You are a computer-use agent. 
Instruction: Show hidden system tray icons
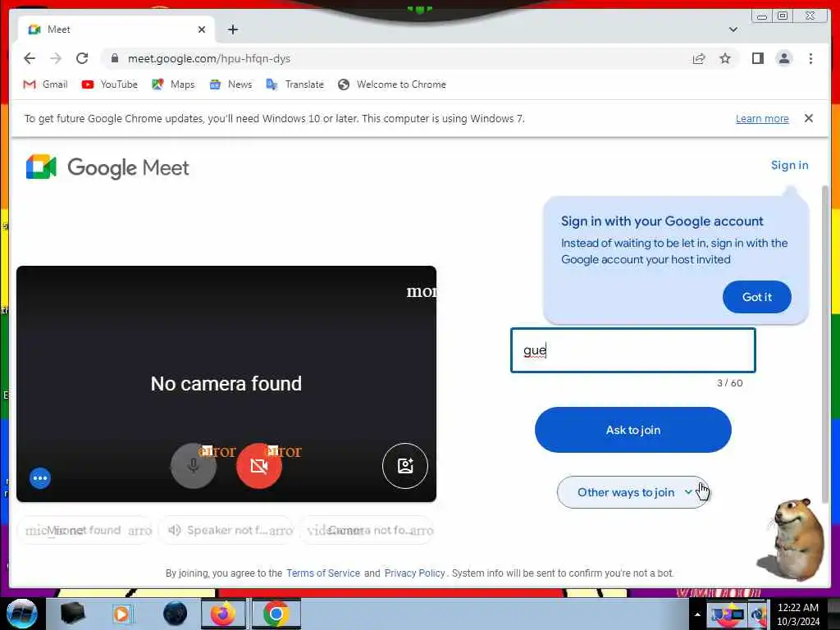(x=697, y=614)
